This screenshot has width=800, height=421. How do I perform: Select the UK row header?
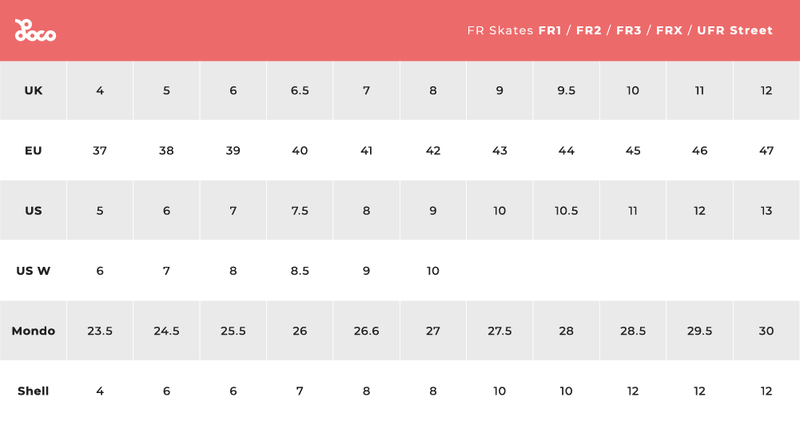coord(33,91)
